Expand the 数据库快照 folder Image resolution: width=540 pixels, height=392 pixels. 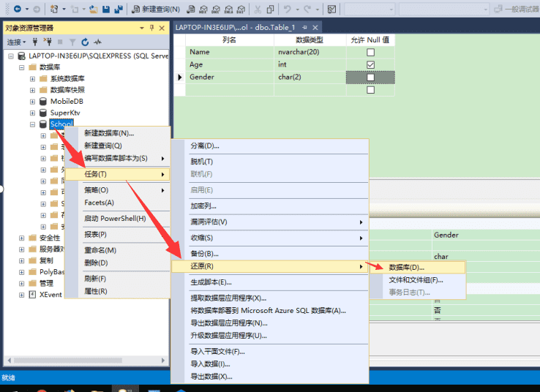click(32, 90)
